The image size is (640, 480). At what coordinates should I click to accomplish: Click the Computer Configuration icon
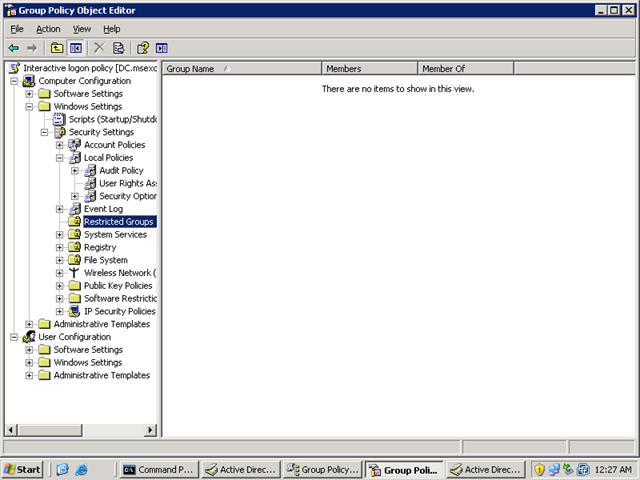[29, 81]
